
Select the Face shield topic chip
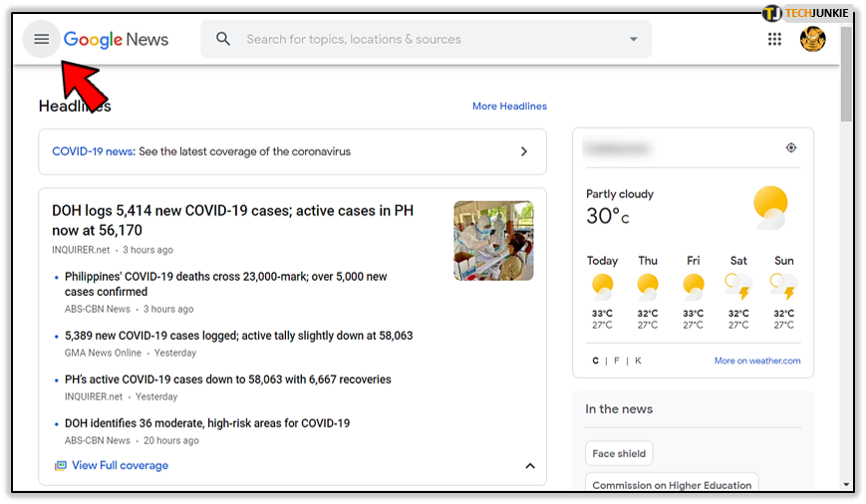click(619, 454)
